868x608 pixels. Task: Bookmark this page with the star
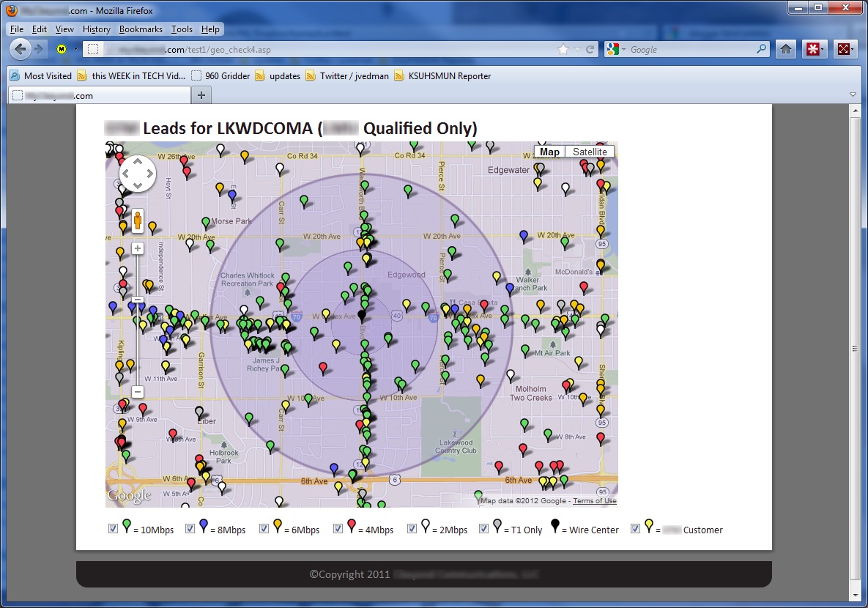click(x=563, y=49)
